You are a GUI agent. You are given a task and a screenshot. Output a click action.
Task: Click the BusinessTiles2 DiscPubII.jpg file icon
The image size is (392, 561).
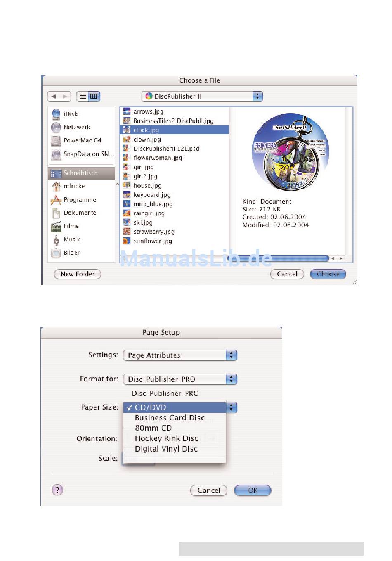point(127,121)
